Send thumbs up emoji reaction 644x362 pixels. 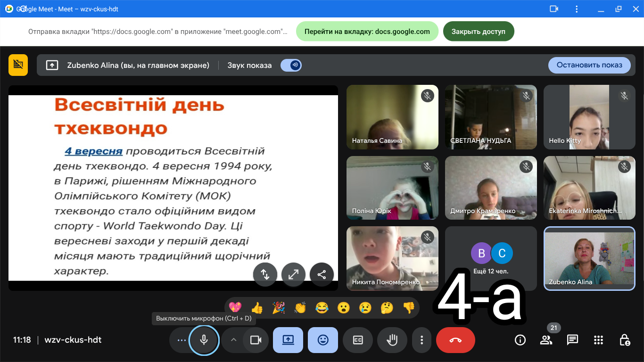point(257,308)
